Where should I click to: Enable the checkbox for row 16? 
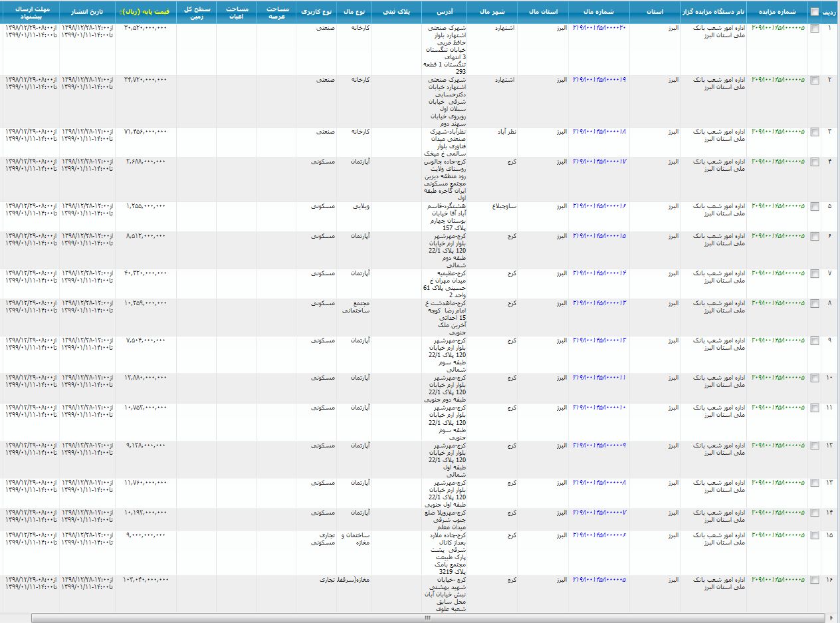click(815, 580)
